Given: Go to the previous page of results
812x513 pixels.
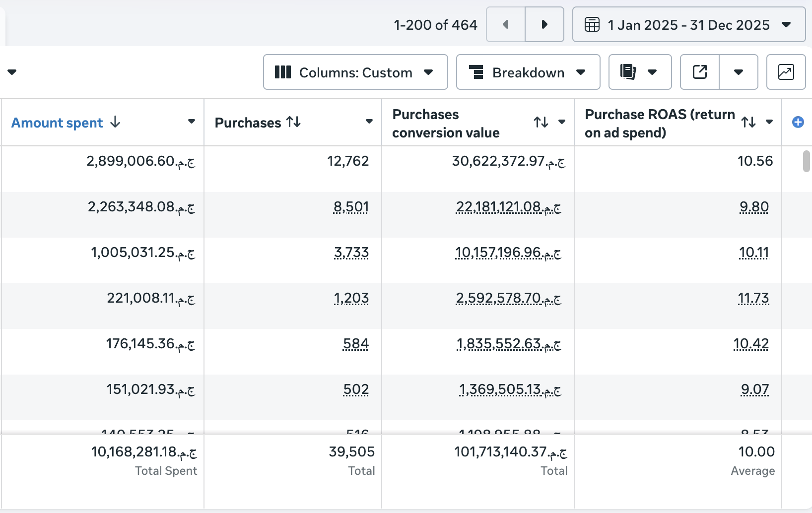Looking at the screenshot, I should coord(506,24).
